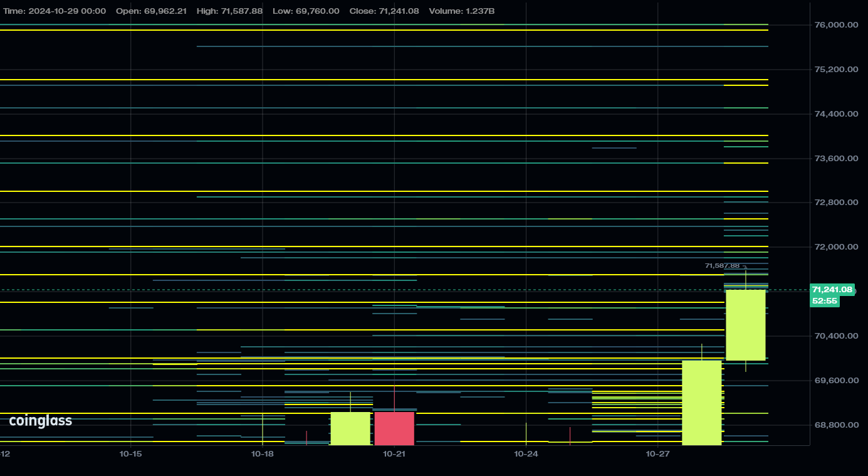
Task: Click the Open: 69,962.21 header value
Action: tap(151, 11)
